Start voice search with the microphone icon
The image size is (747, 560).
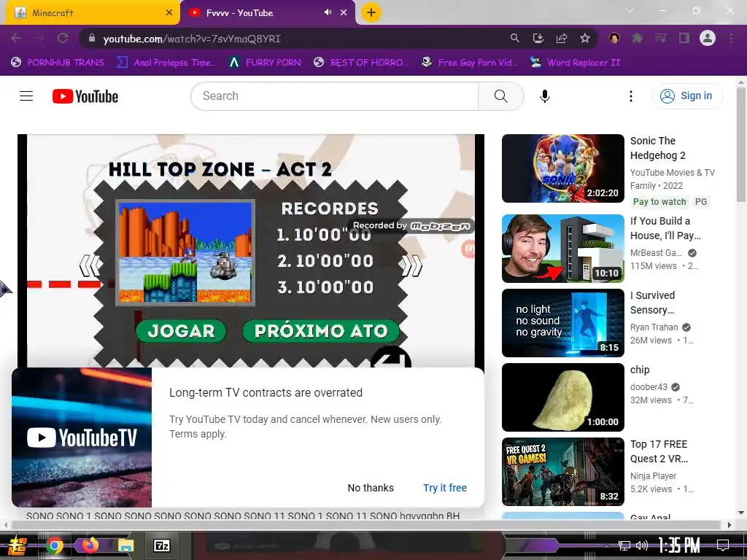544,96
